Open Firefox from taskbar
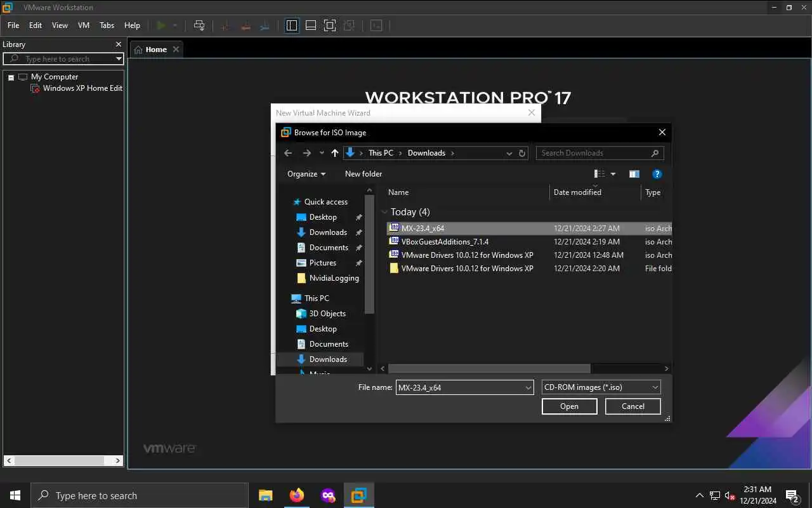This screenshot has height=508, width=812. pyautogui.click(x=297, y=495)
